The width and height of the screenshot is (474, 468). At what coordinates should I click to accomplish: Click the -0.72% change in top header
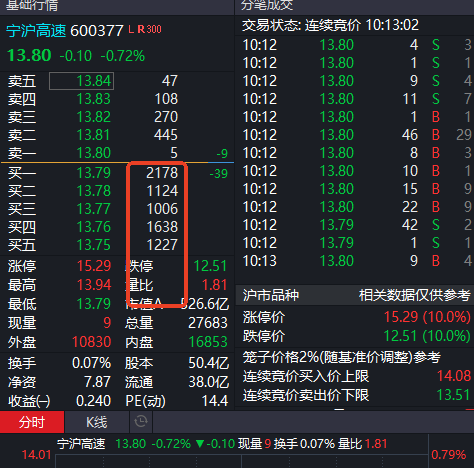click(123, 56)
